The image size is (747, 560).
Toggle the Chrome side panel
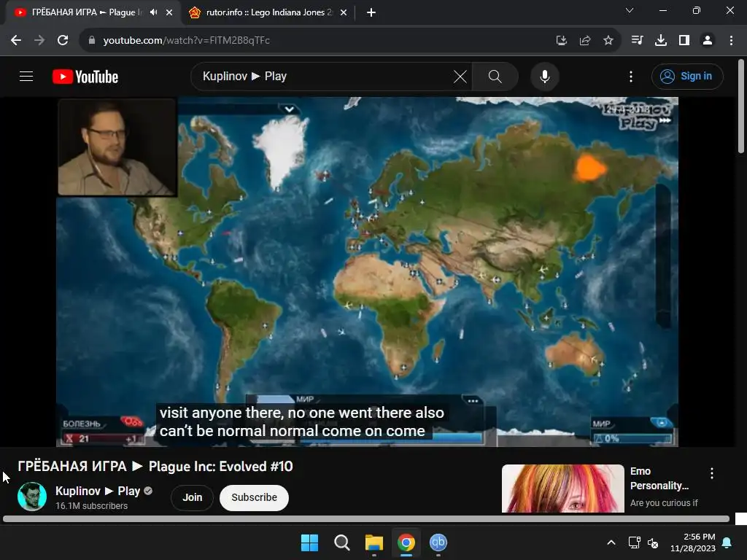coord(684,40)
